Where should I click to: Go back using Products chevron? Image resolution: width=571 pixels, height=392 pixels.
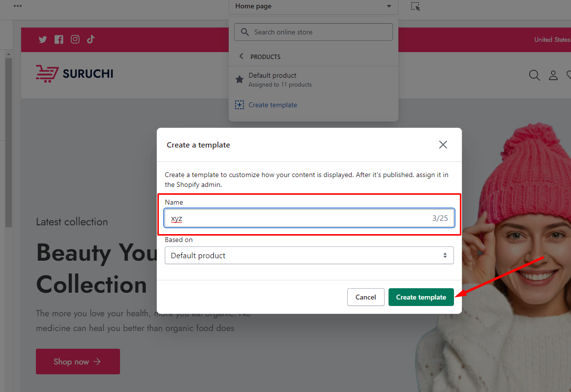coord(241,56)
